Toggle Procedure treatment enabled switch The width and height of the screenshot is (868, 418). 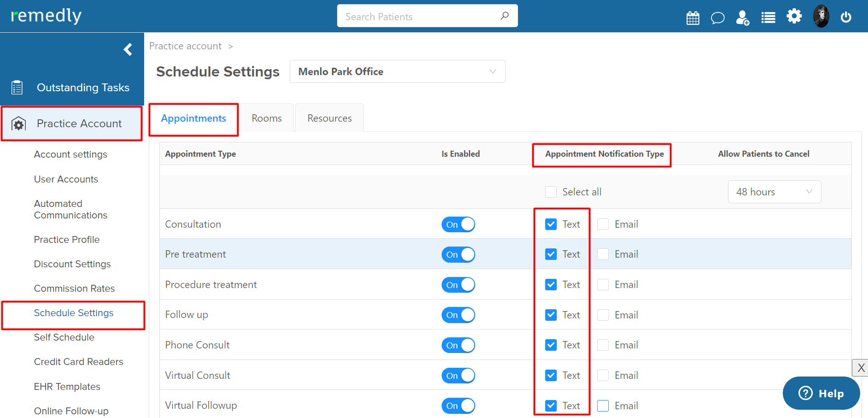(x=458, y=285)
